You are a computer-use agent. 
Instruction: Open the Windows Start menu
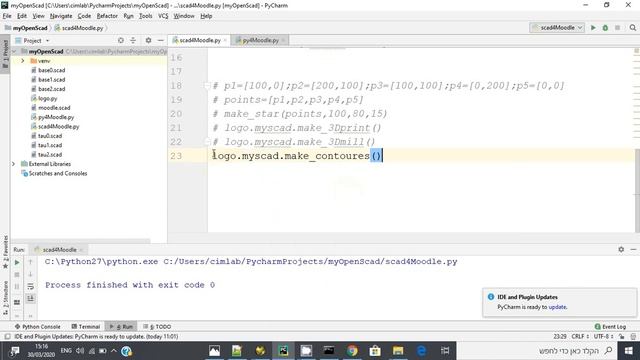coord(629,351)
